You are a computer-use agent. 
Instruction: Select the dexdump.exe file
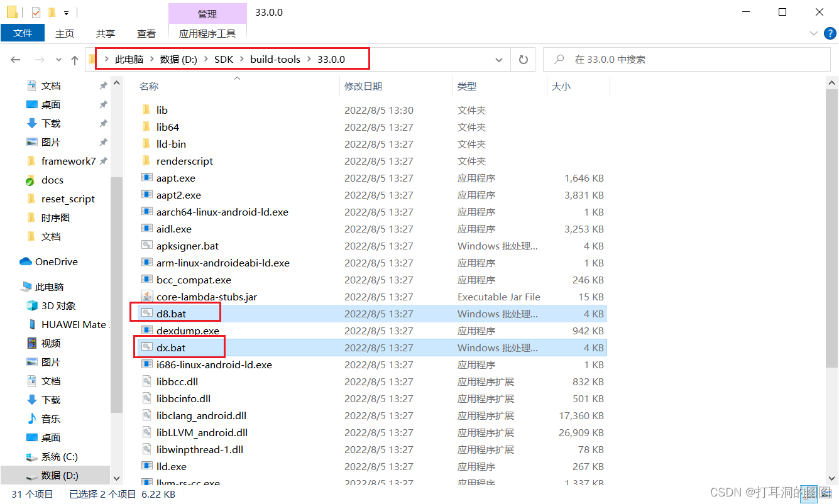click(x=188, y=331)
